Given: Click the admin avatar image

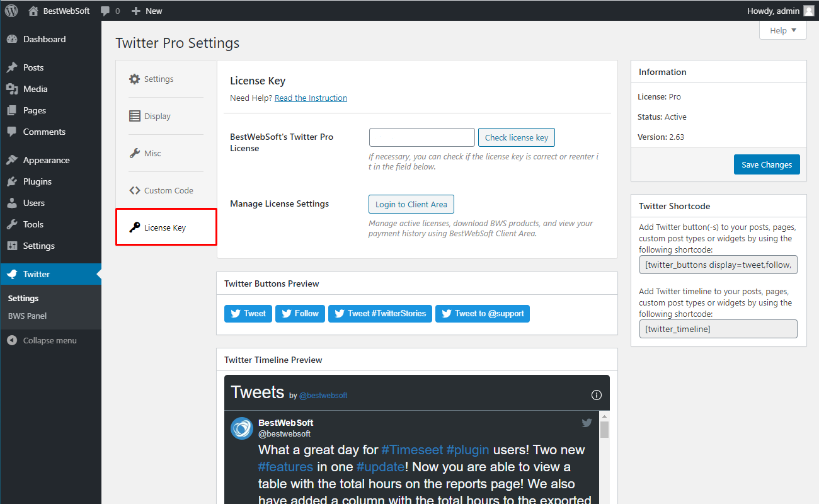Looking at the screenshot, I should coord(808,11).
